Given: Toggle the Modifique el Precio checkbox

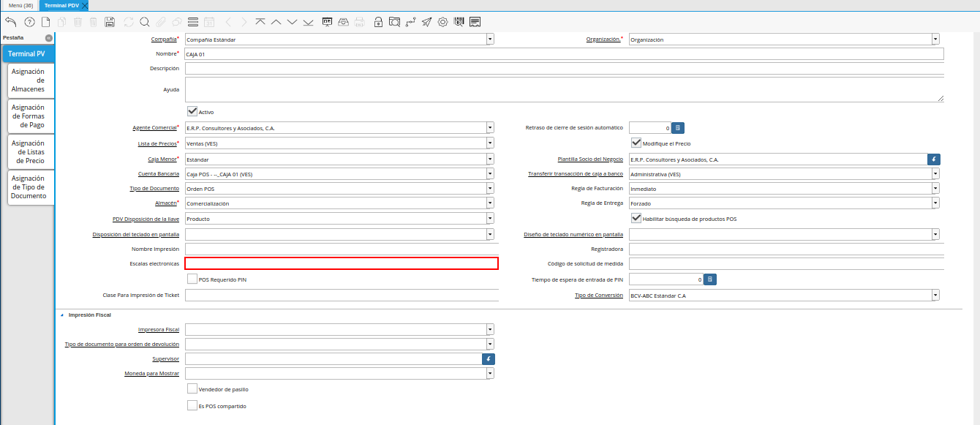Looking at the screenshot, I should 636,143.
